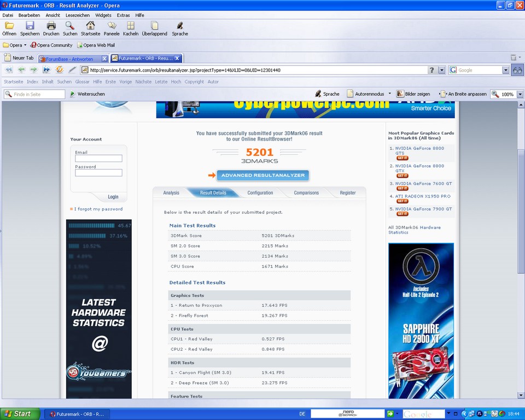Open the dropdown arrow beside the trash icon
Screen dimensions: 525x420
[520, 57]
